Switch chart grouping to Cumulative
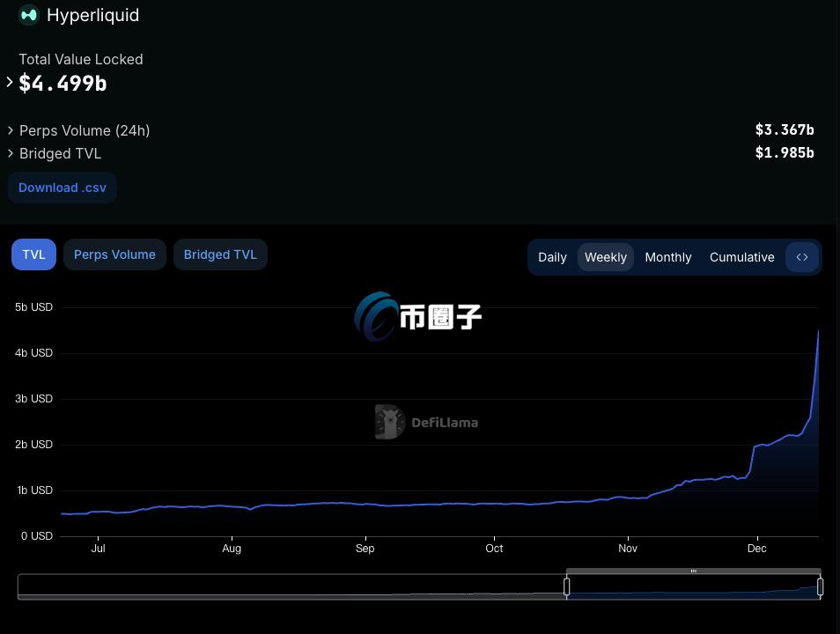The image size is (840, 634). 742,257
